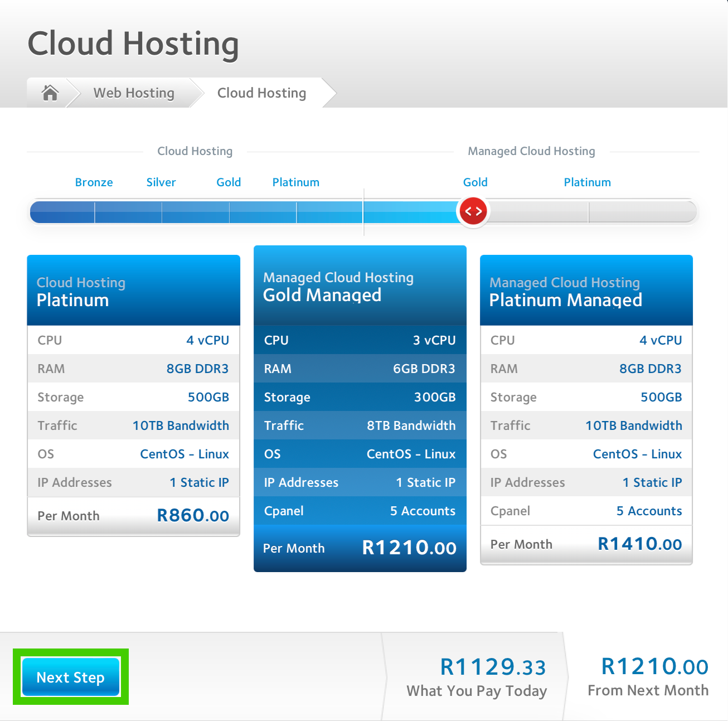Choose Gold under Cloud Hosting
Image resolution: width=728 pixels, height=721 pixels.
click(x=229, y=182)
